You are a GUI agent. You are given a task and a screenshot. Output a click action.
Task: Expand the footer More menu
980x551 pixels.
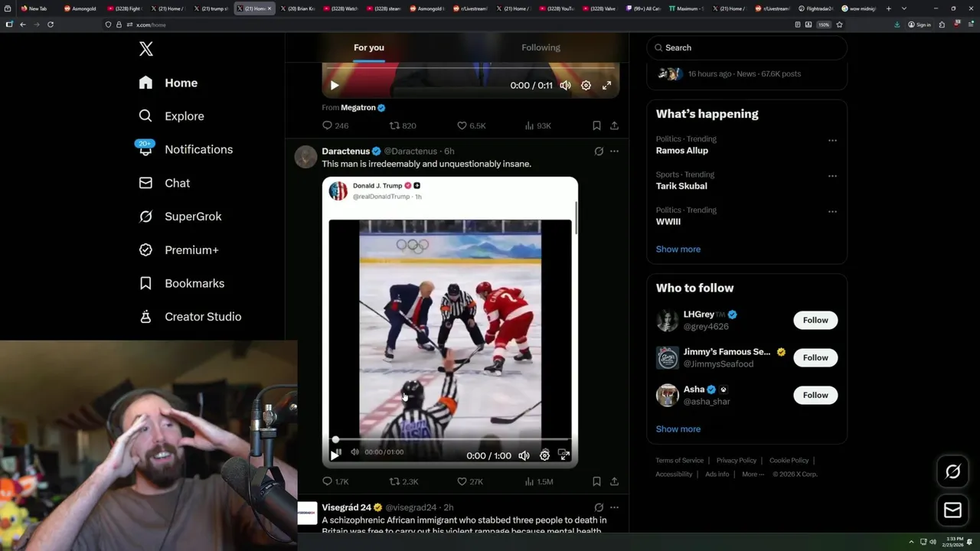[752, 474]
